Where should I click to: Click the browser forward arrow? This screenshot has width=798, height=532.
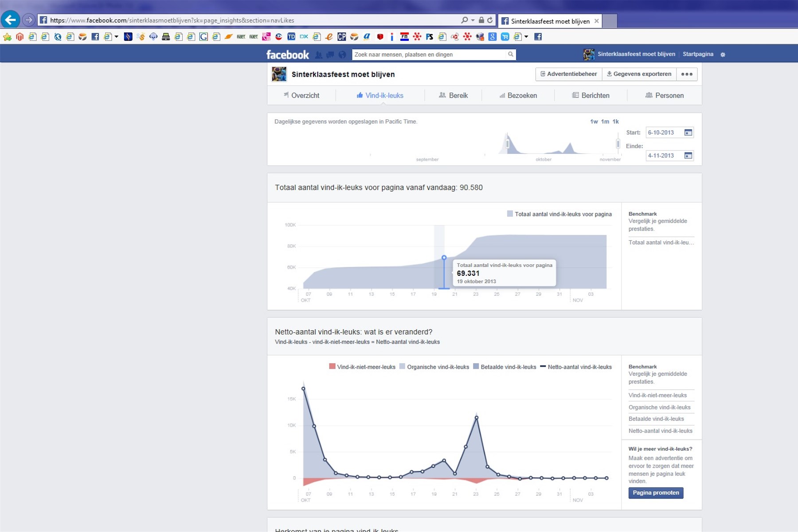[28, 20]
